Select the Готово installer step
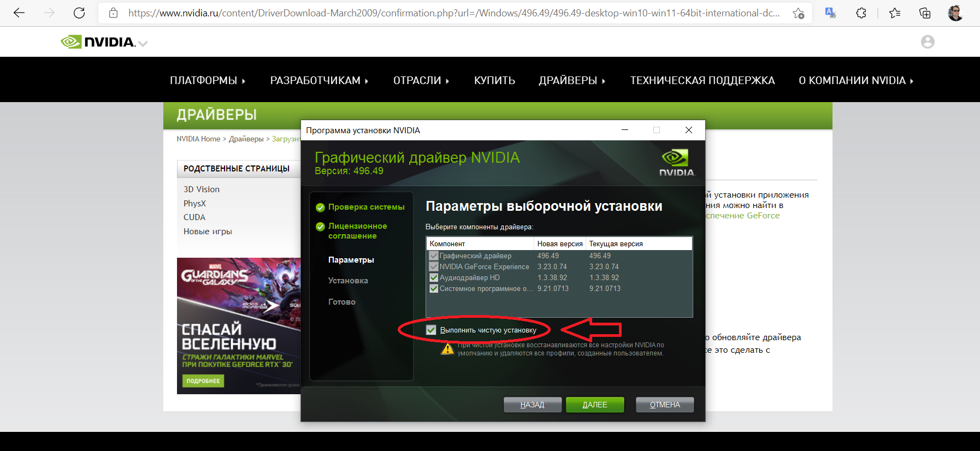980x451 pixels. (342, 302)
